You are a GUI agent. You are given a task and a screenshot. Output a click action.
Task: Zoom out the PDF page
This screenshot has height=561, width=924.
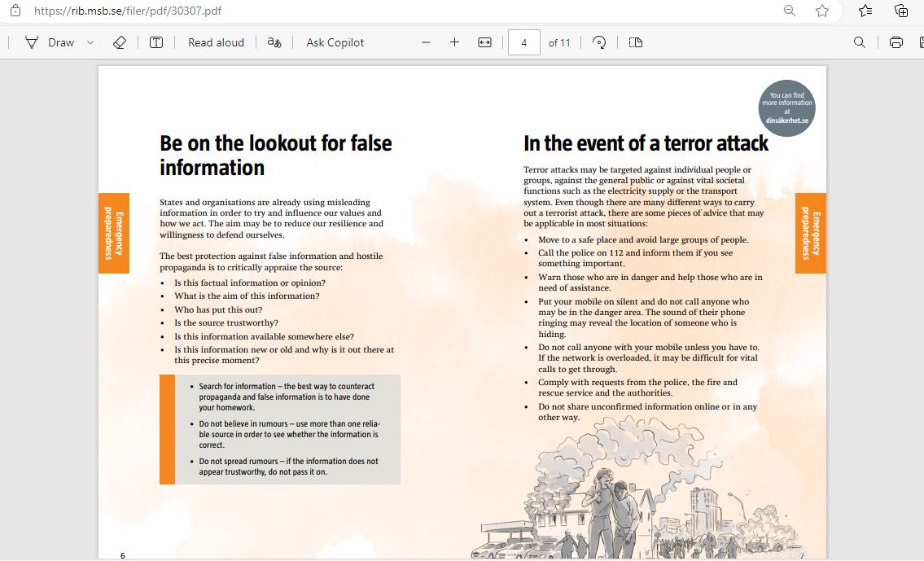tap(426, 42)
